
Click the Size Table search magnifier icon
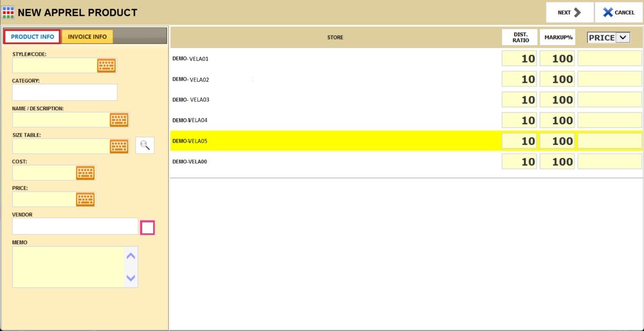(145, 146)
